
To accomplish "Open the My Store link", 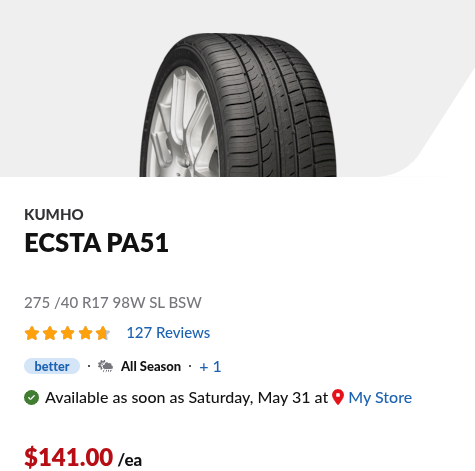I will (x=380, y=398).
